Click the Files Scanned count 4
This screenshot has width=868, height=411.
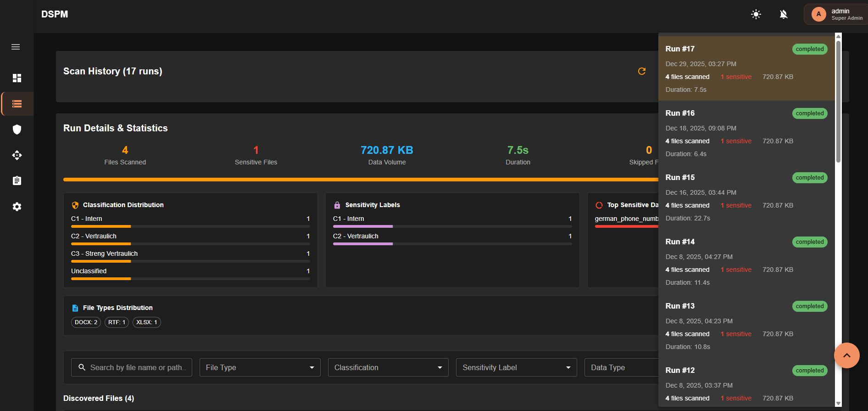pyautogui.click(x=125, y=150)
